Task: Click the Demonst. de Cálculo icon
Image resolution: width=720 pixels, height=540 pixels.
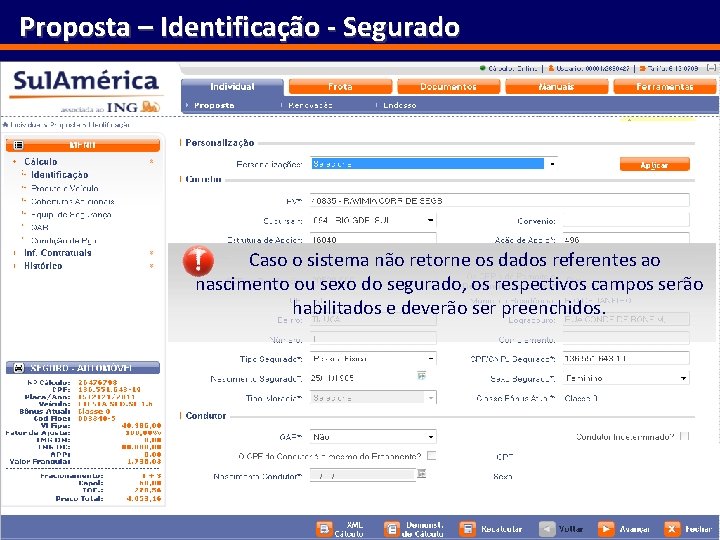Action: tap(392, 529)
